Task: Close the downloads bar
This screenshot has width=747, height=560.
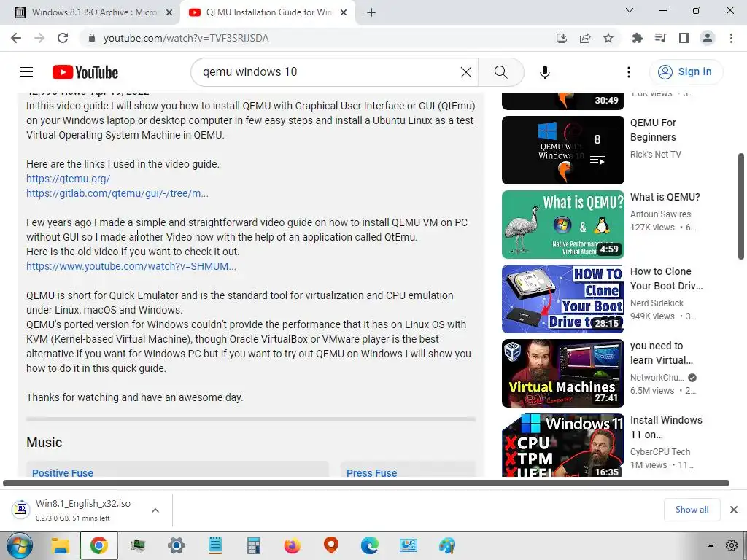Action: [x=734, y=510]
